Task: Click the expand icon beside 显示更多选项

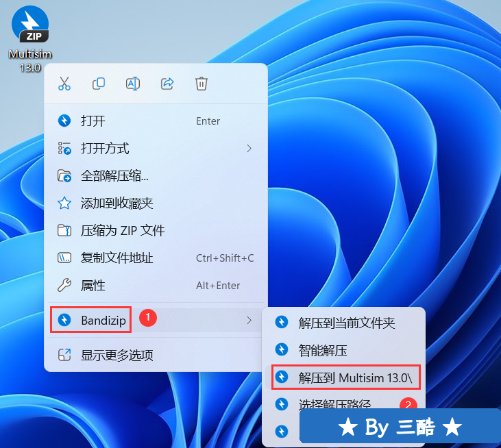Action: tap(64, 355)
